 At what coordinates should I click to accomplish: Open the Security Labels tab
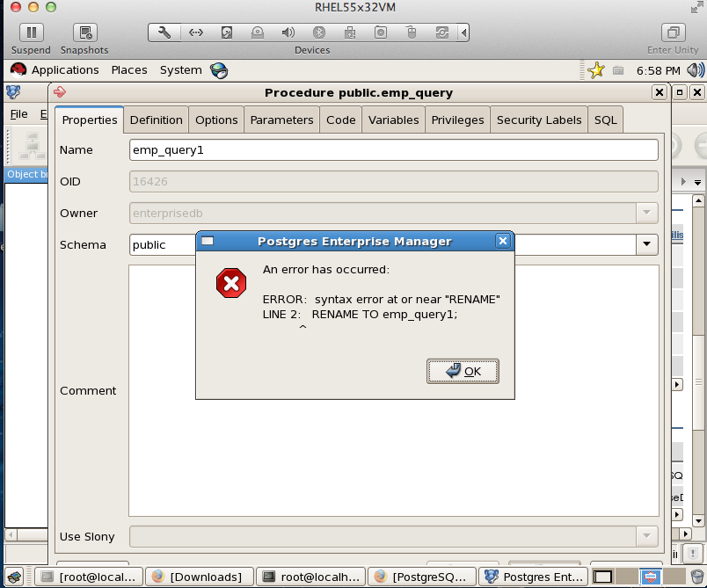tap(538, 120)
